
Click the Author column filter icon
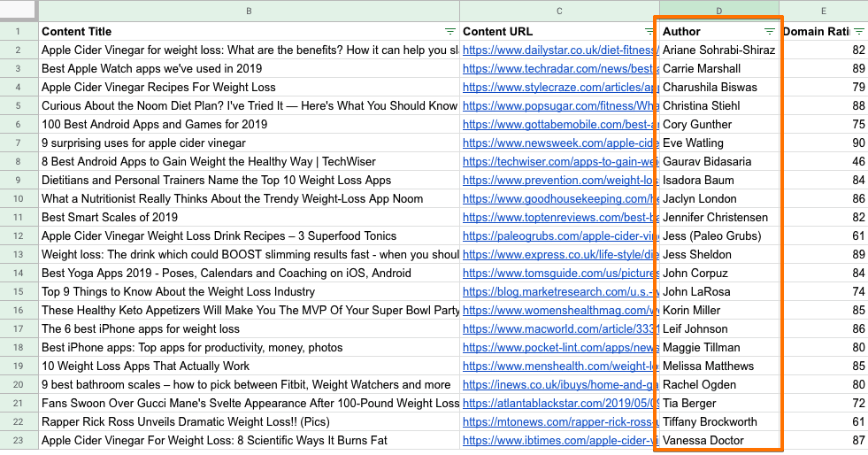(769, 32)
